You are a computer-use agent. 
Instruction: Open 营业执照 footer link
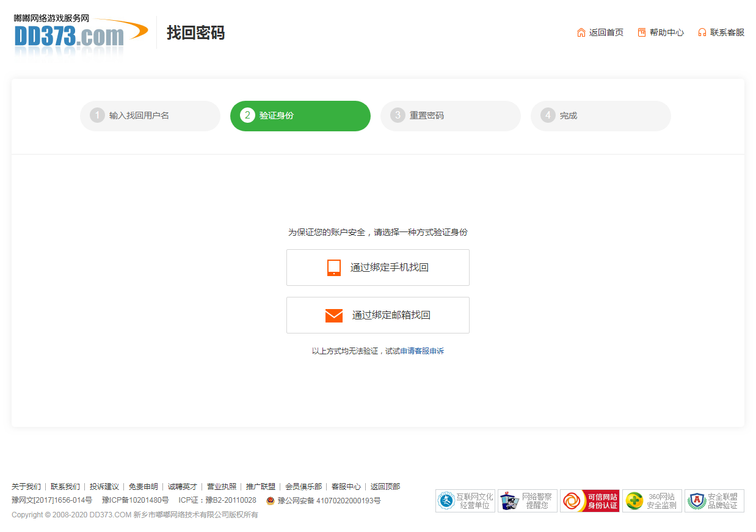click(222, 487)
